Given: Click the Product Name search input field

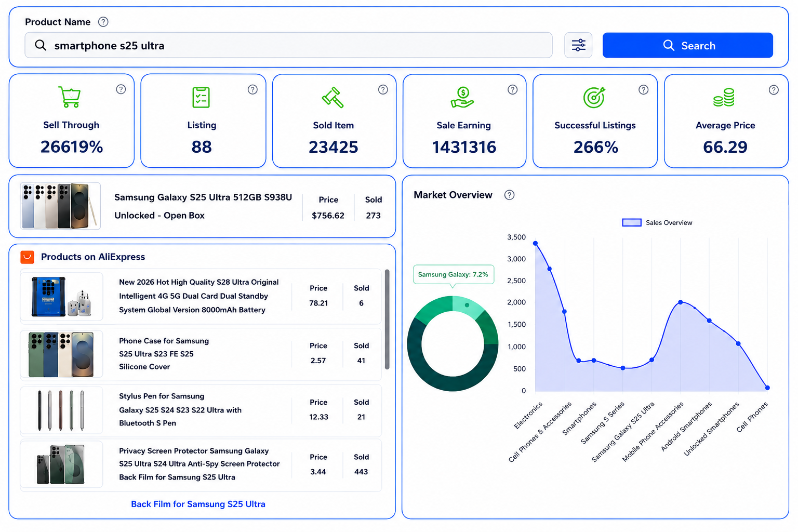Looking at the screenshot, I should point(288,45).
